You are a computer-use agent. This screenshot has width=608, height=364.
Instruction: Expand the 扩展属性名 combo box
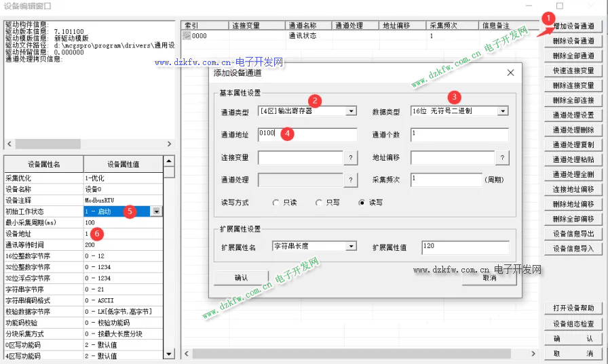point(351,247)
